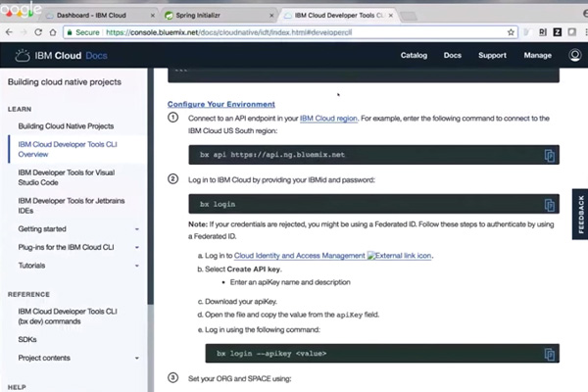
Task: Click the IBM Cloud logo icon
Action: [x=23, y=56]
